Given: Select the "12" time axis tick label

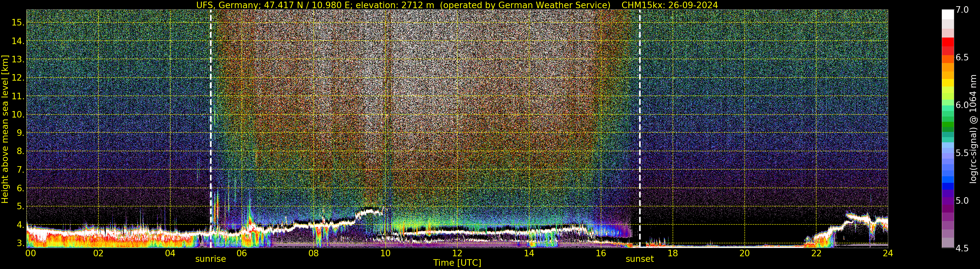Looking at the screenshot, I should click(x=457, y=253).
